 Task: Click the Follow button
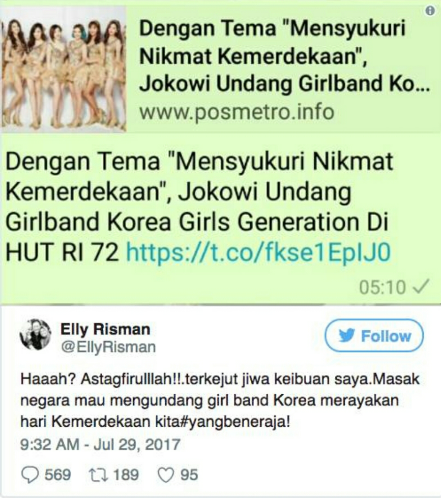click(x=374, y=336)
